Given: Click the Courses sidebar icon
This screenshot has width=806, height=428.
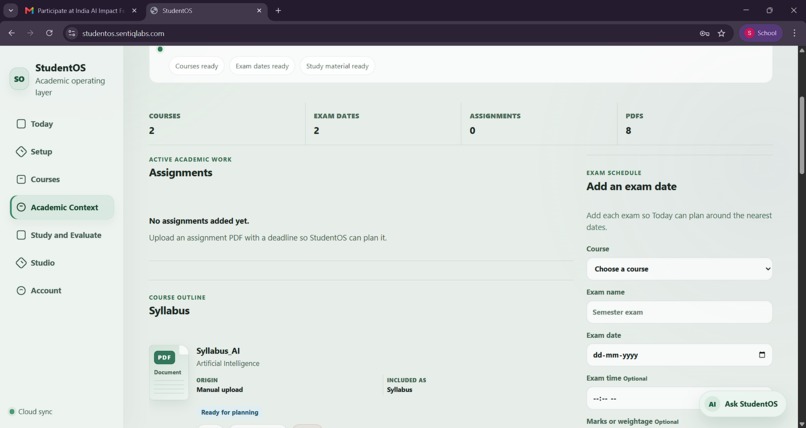Looking at the screenshot, I should pos(21,179).
